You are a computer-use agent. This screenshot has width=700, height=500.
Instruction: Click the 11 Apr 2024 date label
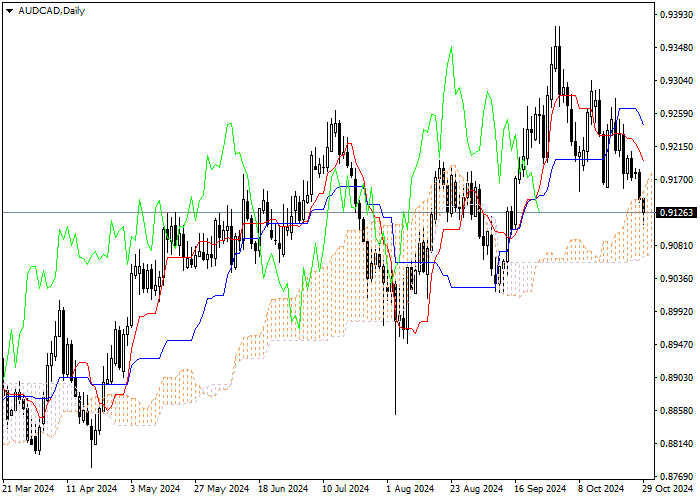[x=92, y=489]
